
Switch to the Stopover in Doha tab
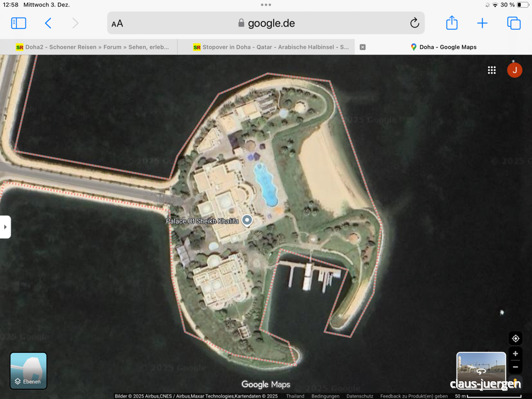coord(271,47)
